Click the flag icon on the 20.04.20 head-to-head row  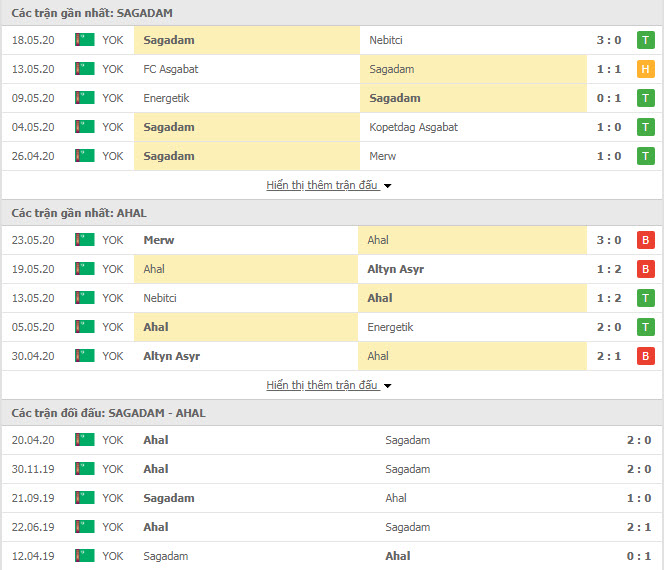click(x=85, y=440)
